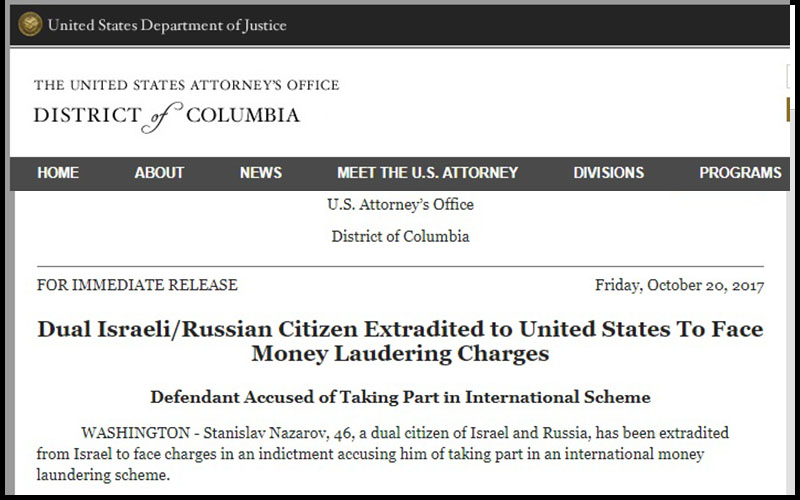Expand the DIVISIONS menu
This screenshot has width=800, height=500.
pos(608,172)
